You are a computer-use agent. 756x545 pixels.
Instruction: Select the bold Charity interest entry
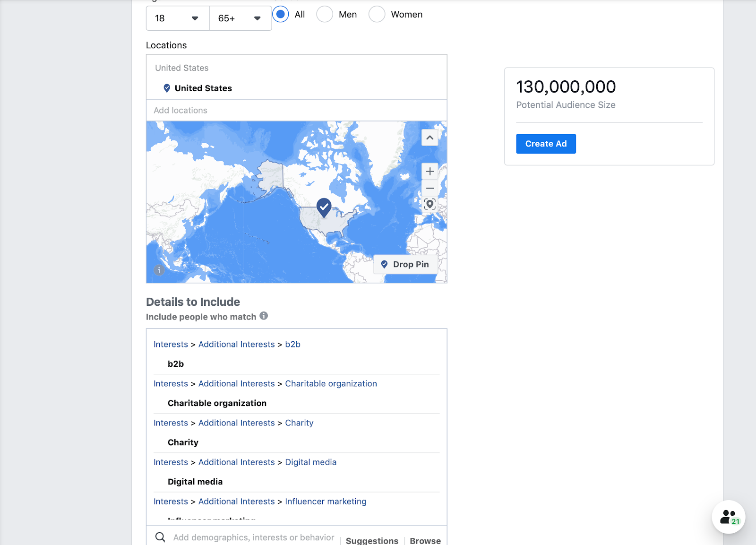(x=183, y=442)
